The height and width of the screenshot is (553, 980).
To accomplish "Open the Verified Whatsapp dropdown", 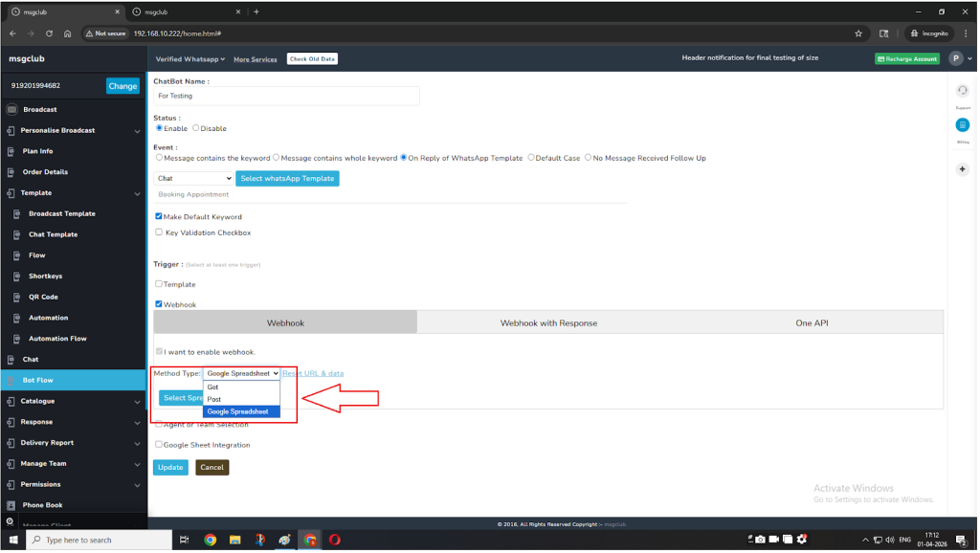I will pos(190,59).
